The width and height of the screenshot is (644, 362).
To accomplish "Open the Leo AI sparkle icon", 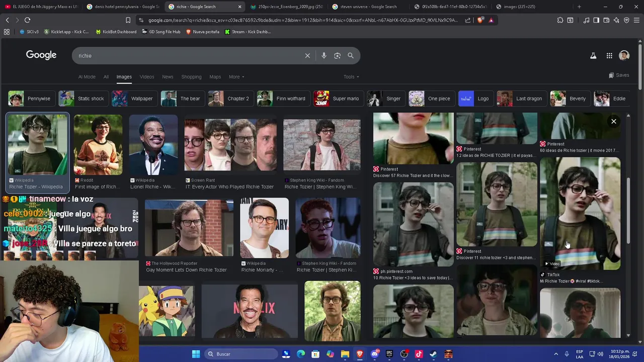I will 616,20.
